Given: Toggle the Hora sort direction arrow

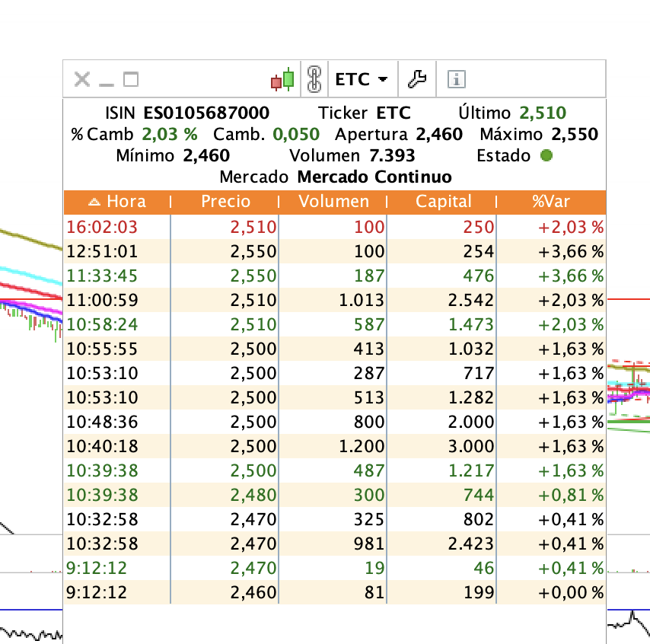Looking at the screenshot, I should [x=94, y=202].
